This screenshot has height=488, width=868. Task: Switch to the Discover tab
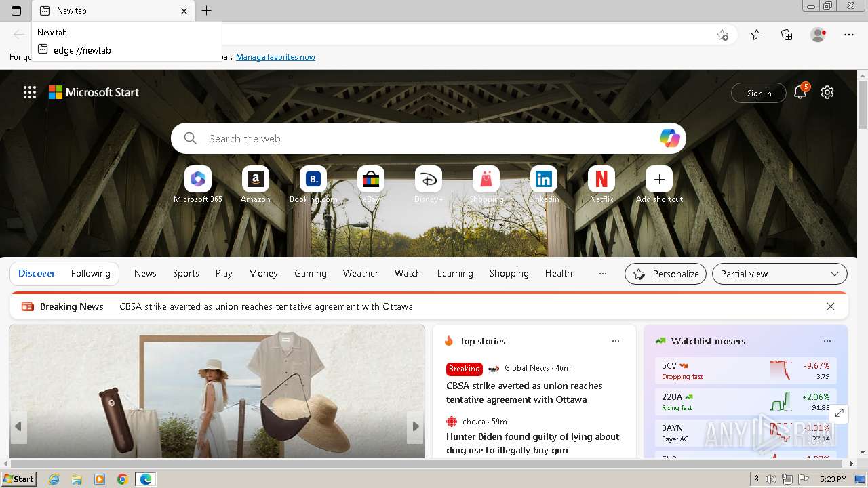coord(37,273)
